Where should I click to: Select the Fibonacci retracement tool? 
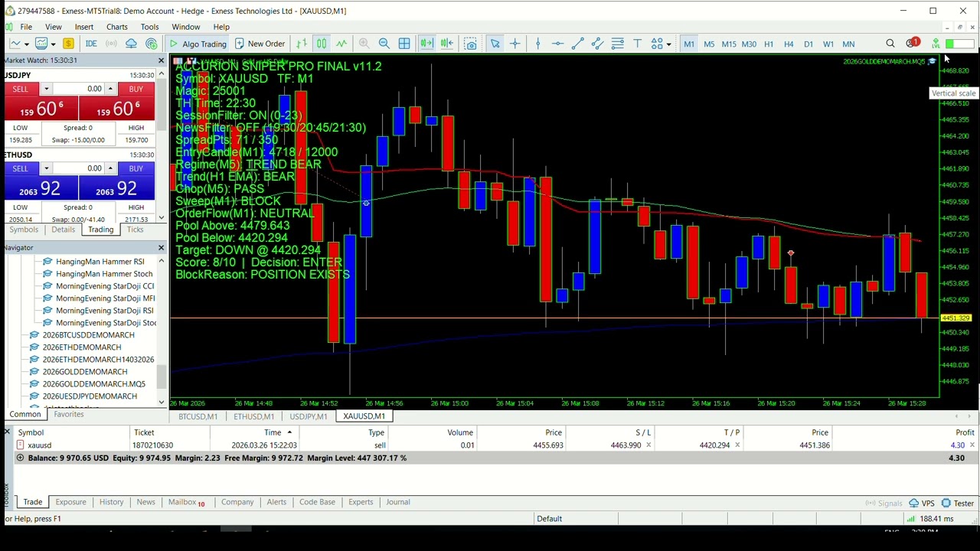click(x=618, y=44)
